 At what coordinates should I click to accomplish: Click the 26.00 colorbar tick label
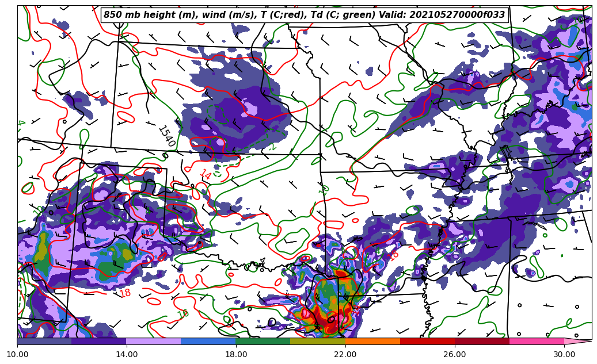click(455, 354)
